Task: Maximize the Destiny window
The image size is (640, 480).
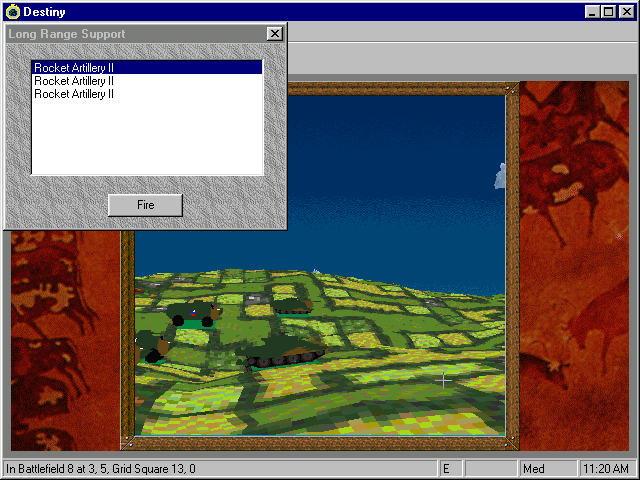Action: [608, 11]
